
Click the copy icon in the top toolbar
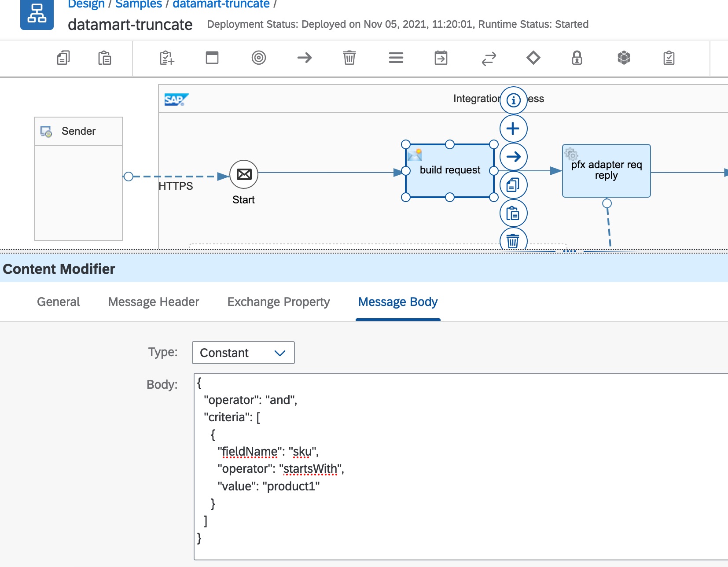[63, 58]
